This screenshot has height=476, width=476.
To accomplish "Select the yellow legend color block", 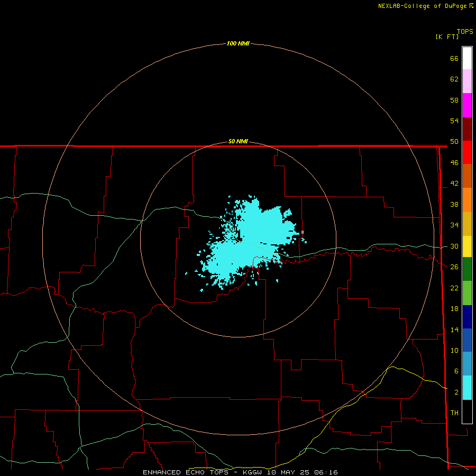I will pos(467,246).
